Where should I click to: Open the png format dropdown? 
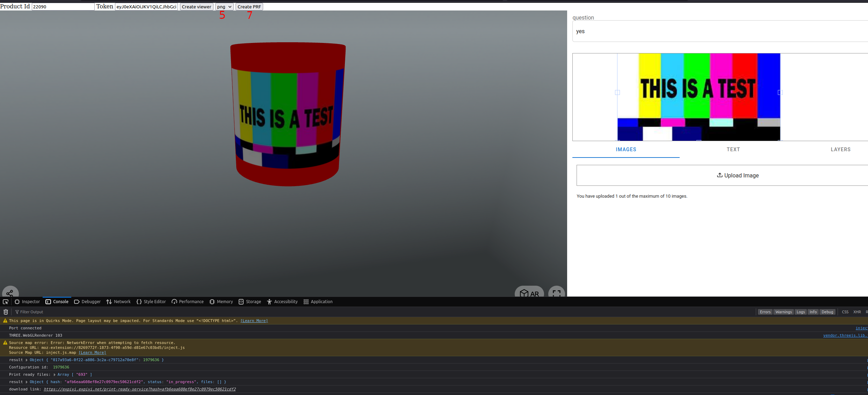224,7
